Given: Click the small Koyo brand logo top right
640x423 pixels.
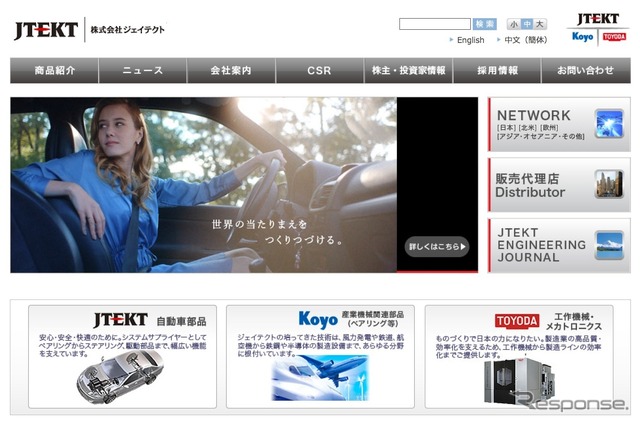Looking at the screenshot, I should [582, 36].
